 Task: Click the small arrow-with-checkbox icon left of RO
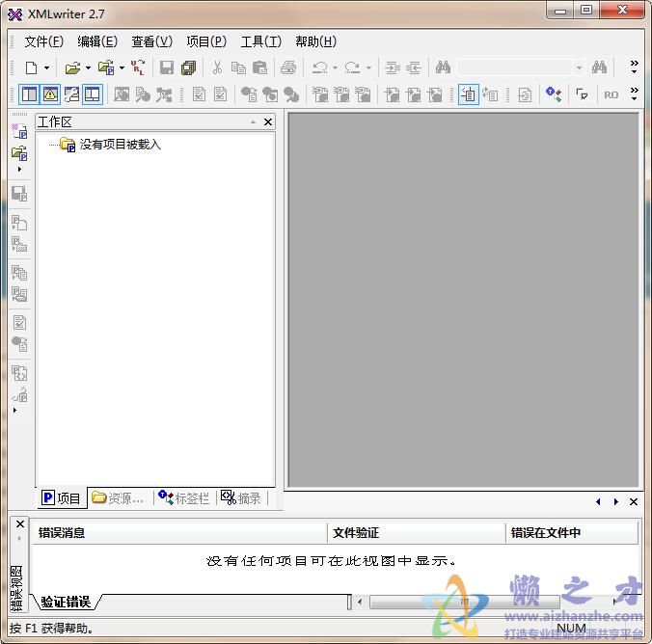(582, 94)
